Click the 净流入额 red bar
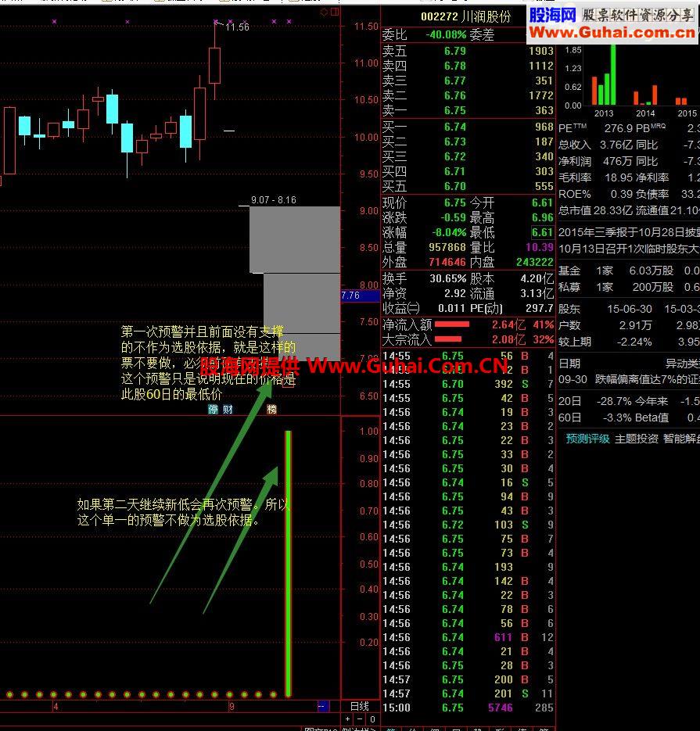700x731 pixels. click(x=452, y=324)
